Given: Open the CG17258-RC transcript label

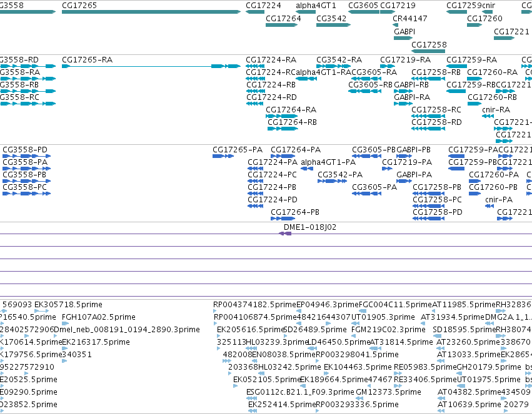Looking at the screenshot, I should pos(436,110).
